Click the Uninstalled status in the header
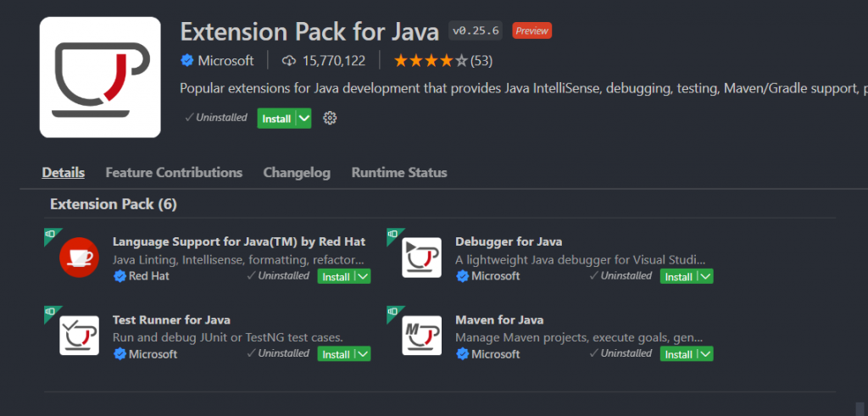Image resolution: width=868 pixels, height=416 pixels. coord(216,117)
